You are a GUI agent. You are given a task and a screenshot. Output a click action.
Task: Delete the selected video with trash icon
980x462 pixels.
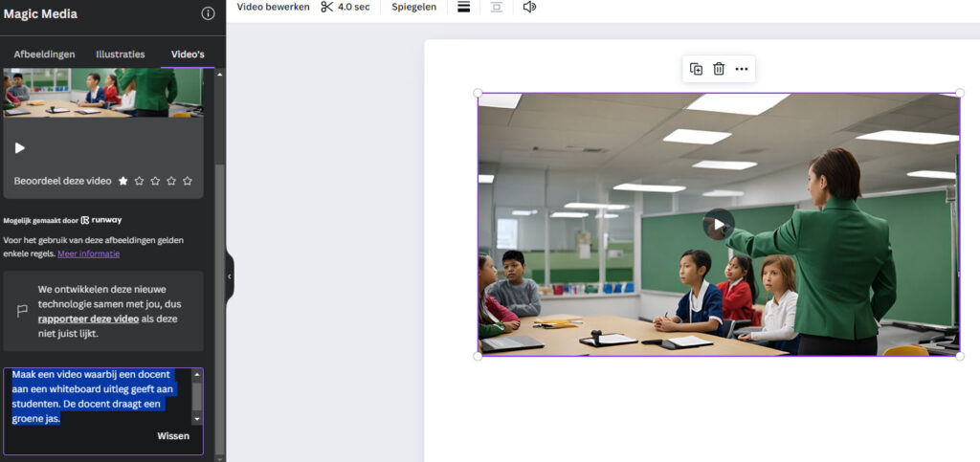coord(719,69)
